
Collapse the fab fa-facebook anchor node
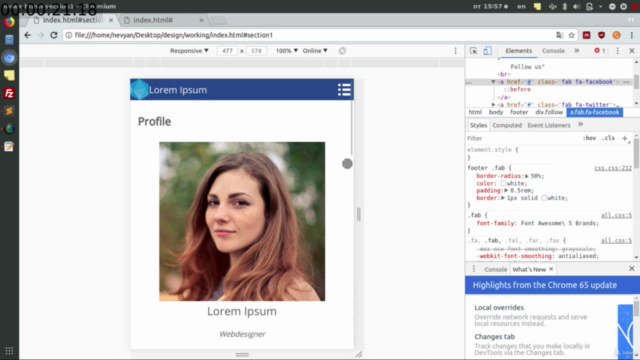(493, 82)
